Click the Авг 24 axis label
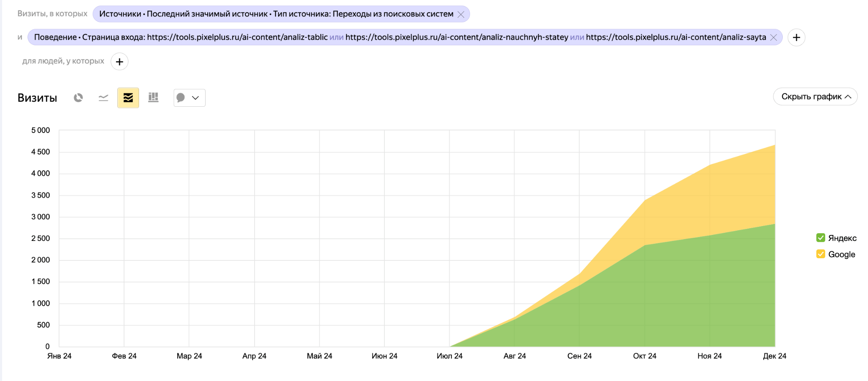Viewport: 868px width, 381px height. point(515,356)
